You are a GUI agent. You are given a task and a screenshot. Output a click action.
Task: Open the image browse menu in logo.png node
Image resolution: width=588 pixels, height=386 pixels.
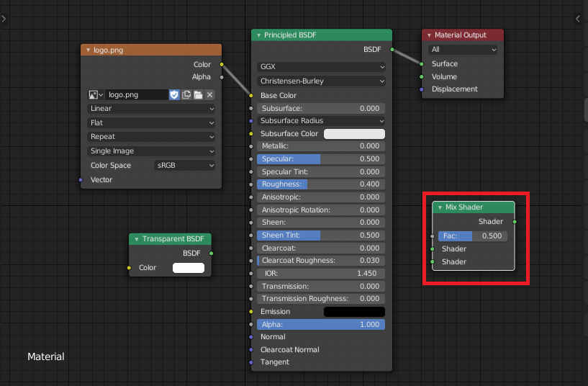pyautogui.click(x=96, y=95)
